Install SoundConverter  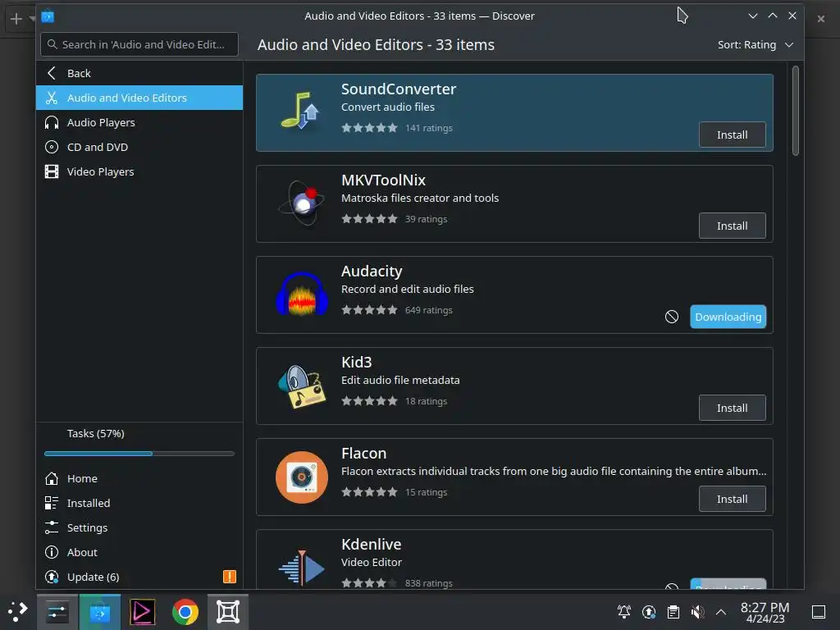[x=732, y=135]
